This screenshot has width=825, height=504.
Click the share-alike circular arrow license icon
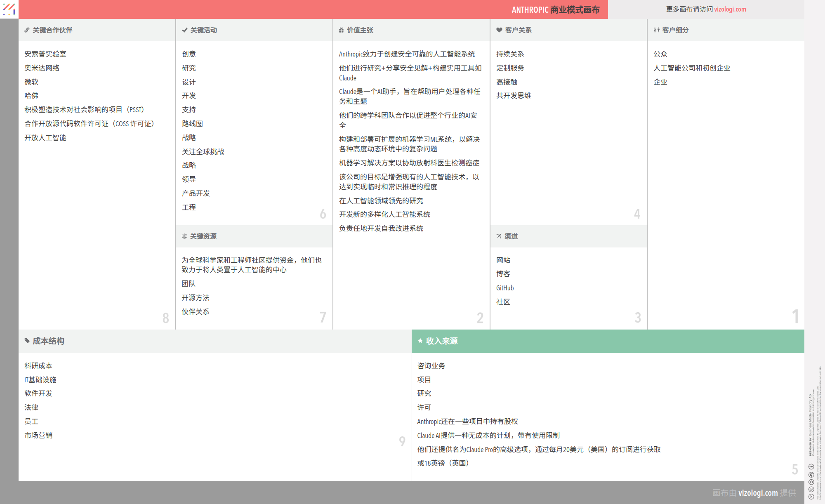(811, 482)
